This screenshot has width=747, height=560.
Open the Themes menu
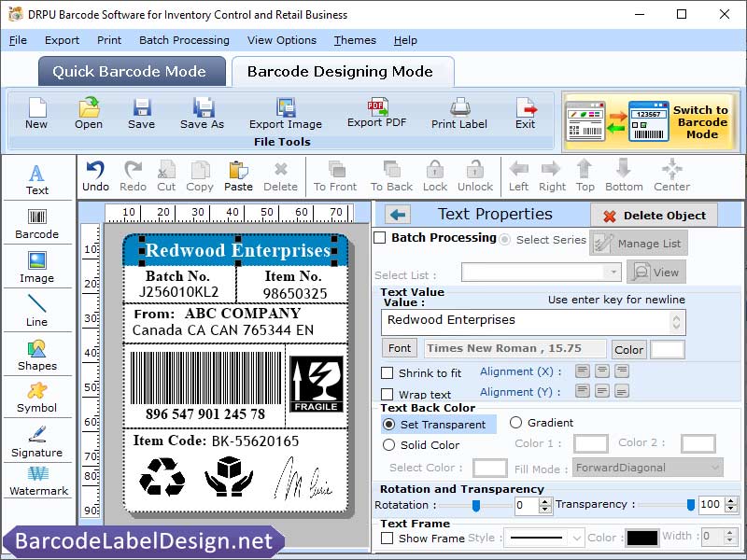pyautogui.click(x=354, y=40)
